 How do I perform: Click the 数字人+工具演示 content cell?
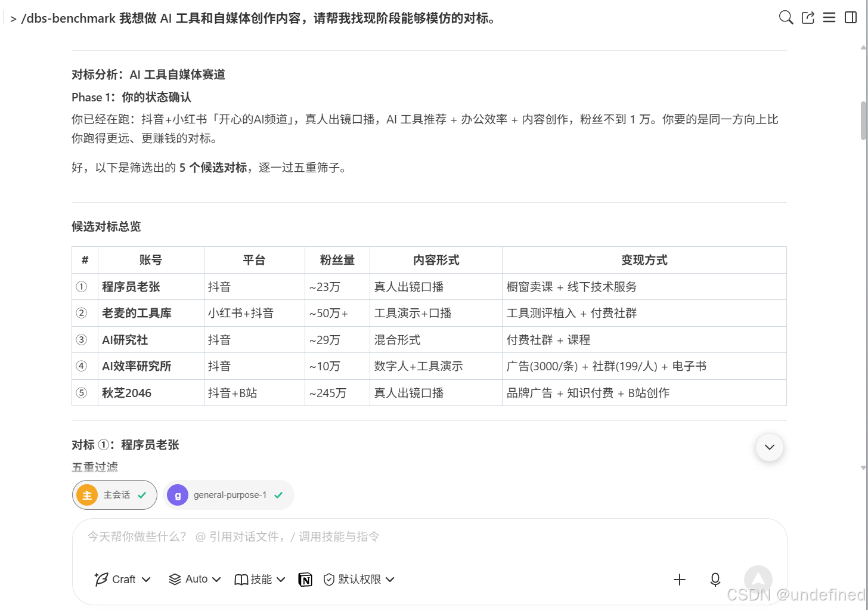pyautogui.click(x=436, y=366)
